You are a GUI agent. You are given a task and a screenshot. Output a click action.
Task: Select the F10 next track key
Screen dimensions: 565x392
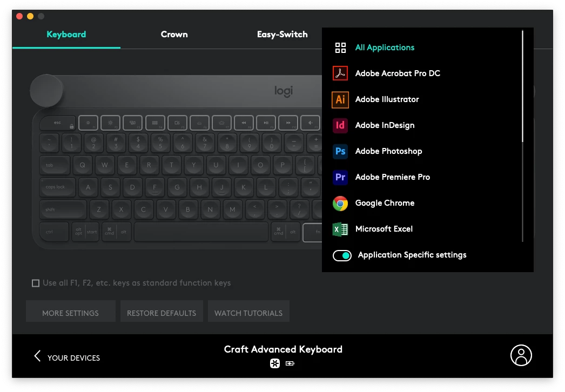tap(288, 123)
